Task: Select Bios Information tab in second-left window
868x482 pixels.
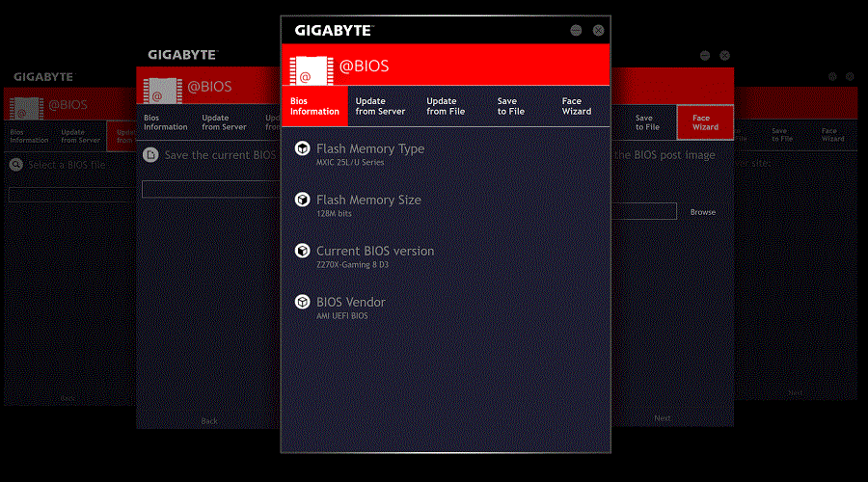Action: point(166,122)
